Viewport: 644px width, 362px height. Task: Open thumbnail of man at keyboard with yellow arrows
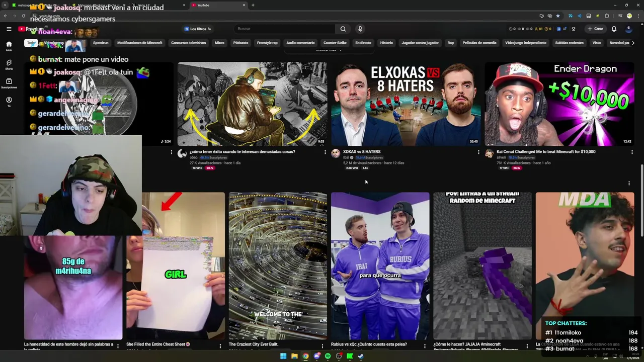(x=252, y=104)
